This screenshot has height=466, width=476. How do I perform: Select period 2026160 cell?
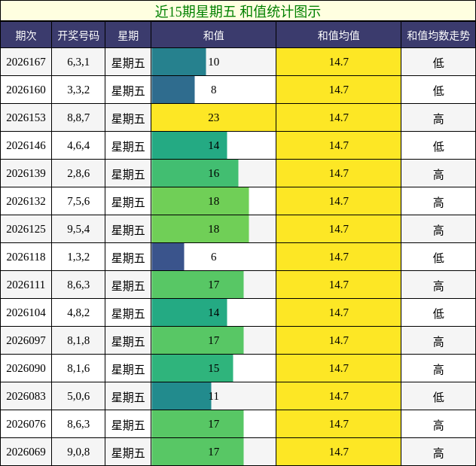click(x=26, y=90)
